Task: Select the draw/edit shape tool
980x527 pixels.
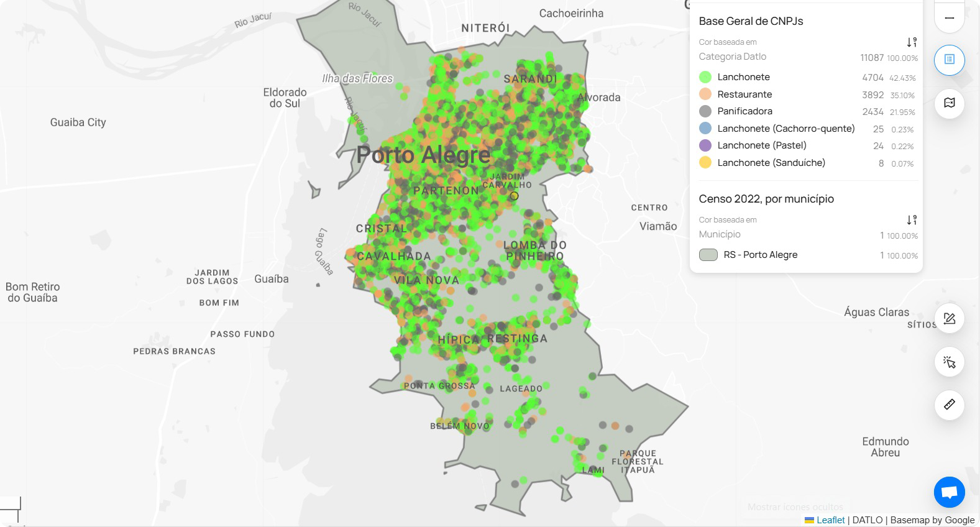Action: (949, 319)
